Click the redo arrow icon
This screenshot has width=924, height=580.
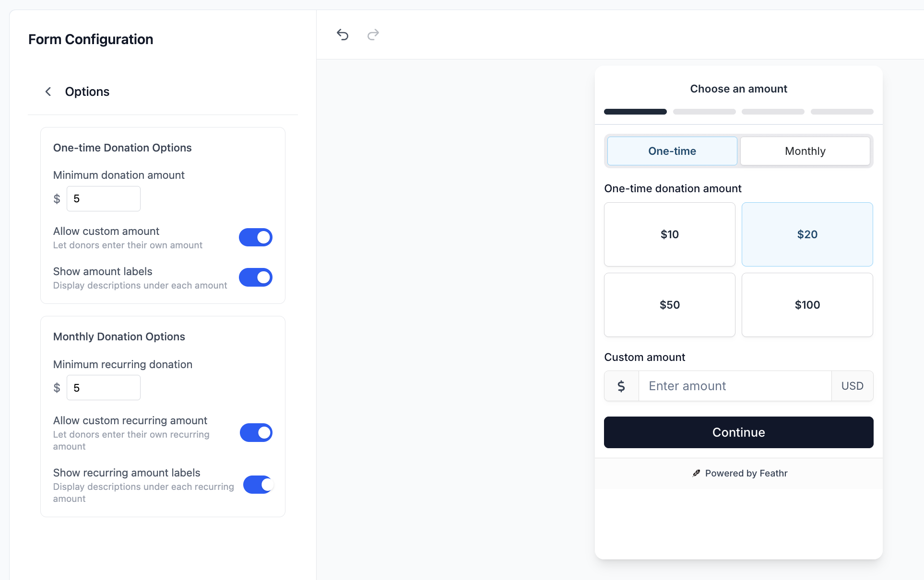point(373,35)
